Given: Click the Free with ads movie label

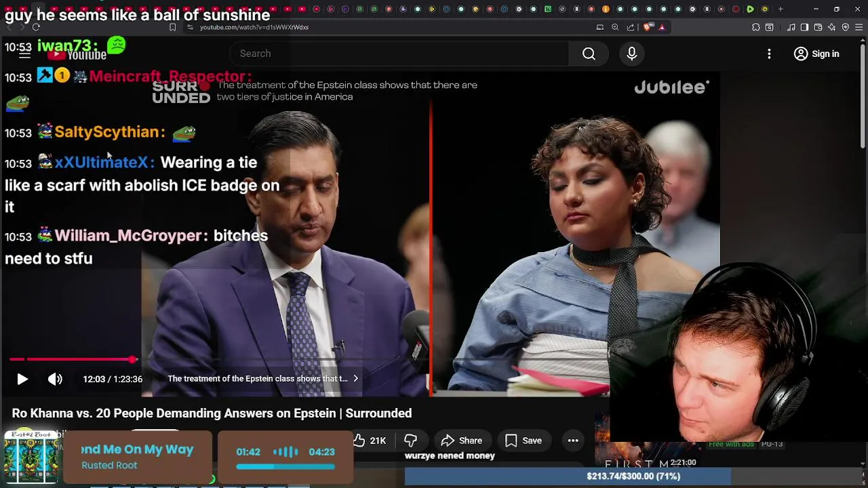Looking at the screenshot, I should pyautogui.click(x=731, y=444).
